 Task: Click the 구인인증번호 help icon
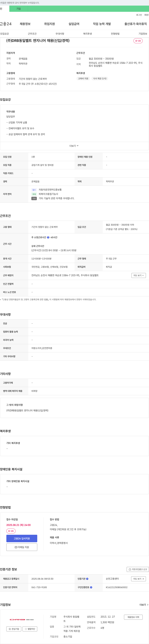tap(91, 587)
